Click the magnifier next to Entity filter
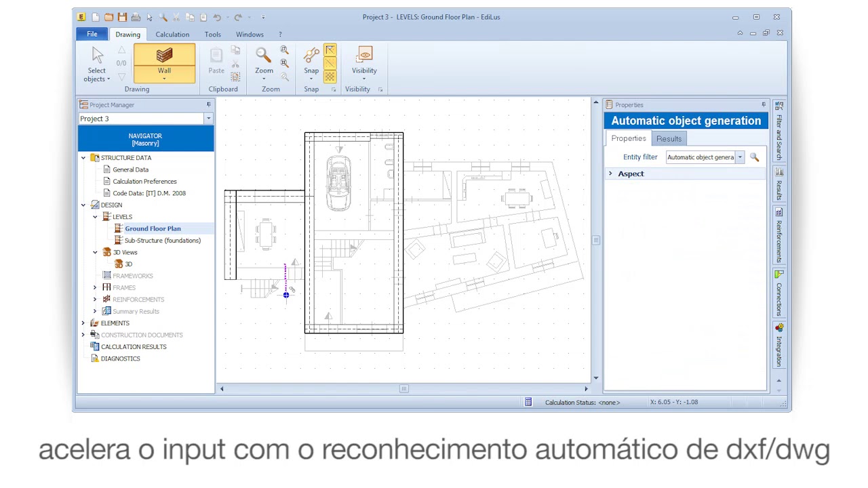This screenshot has height=488, width=868. pyautogui.click(x=754, y=157)
